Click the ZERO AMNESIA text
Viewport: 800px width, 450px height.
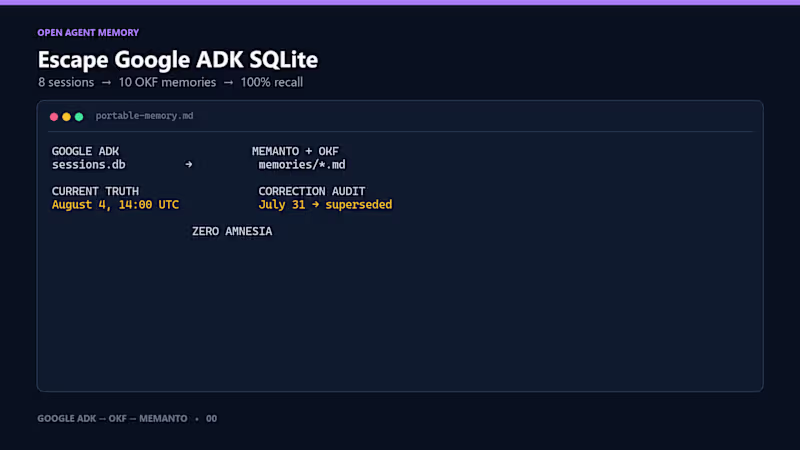(x=232, y=231)
